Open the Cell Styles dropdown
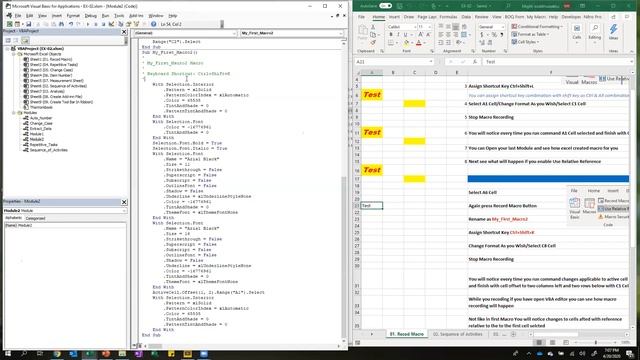 pyautogui.click(x=525, y=42)
